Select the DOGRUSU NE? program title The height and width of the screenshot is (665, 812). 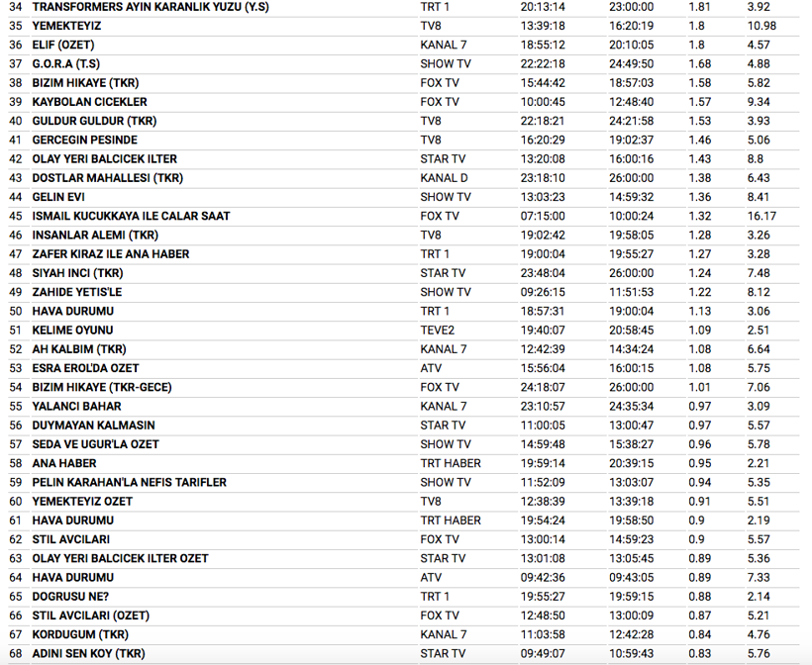click(70, 596)
